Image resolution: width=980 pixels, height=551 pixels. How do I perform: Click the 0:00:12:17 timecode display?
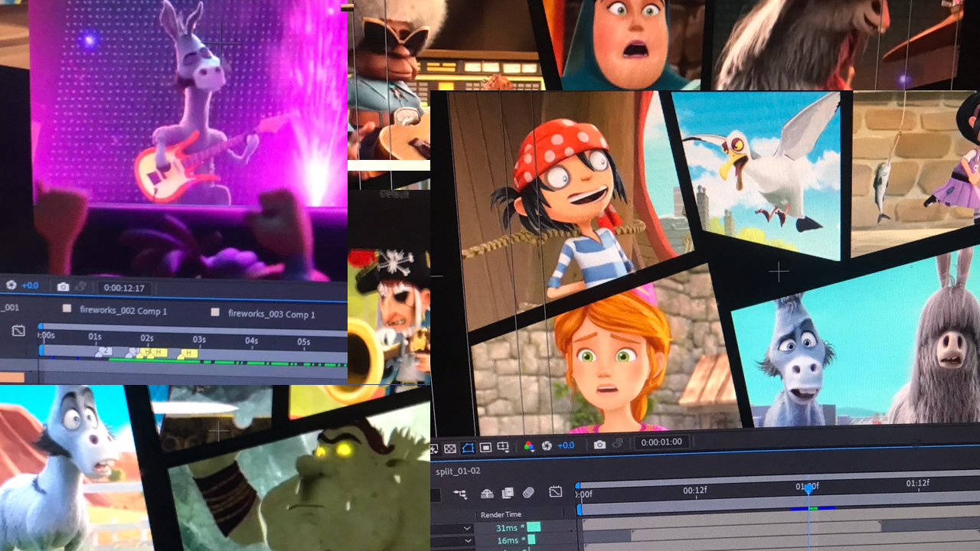122,288
